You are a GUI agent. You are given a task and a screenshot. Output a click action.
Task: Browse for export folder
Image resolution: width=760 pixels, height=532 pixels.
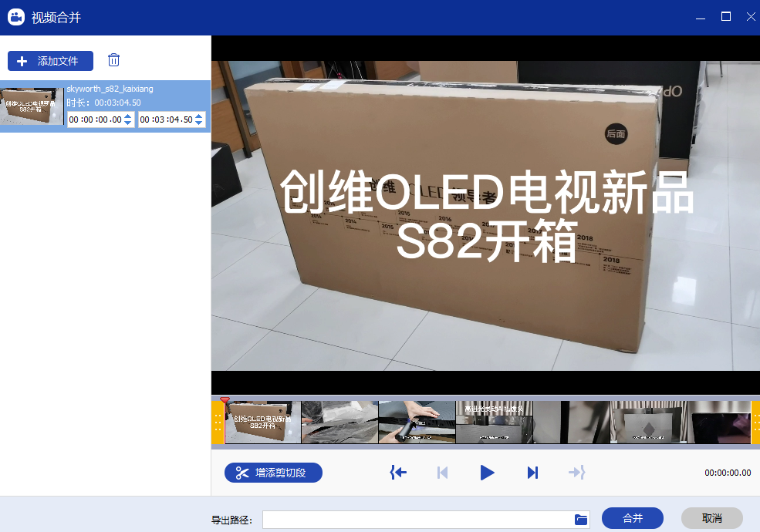tap(581, 520)
